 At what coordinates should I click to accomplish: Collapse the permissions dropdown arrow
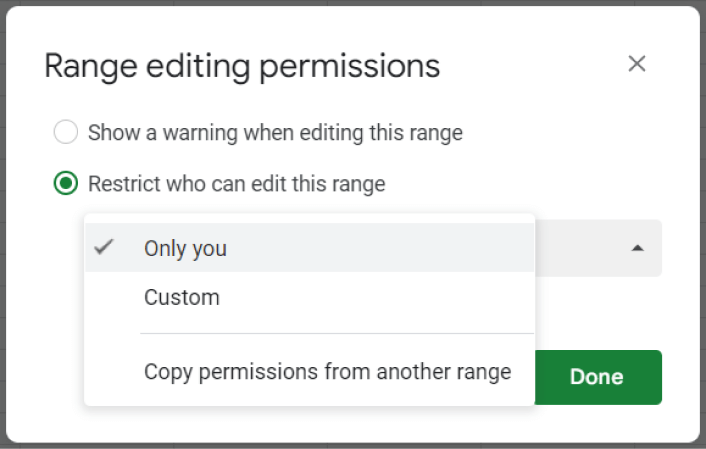(x=637, y=248)
